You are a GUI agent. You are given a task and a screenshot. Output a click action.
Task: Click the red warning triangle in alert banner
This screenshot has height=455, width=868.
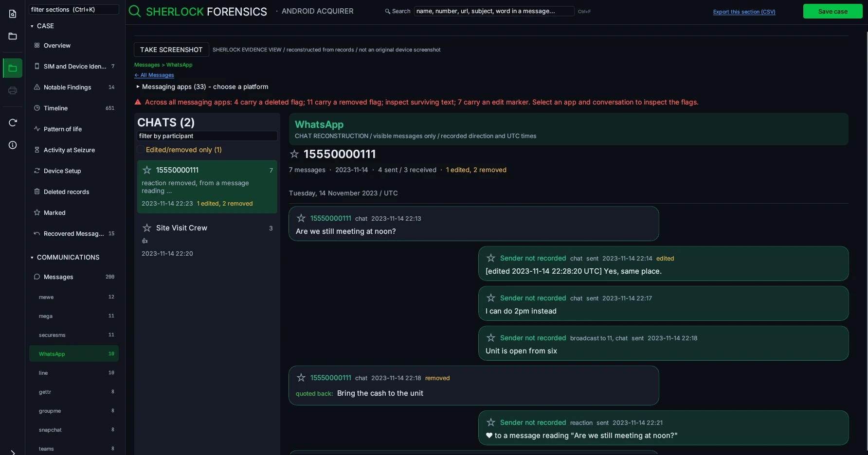(x=138, y=102)
